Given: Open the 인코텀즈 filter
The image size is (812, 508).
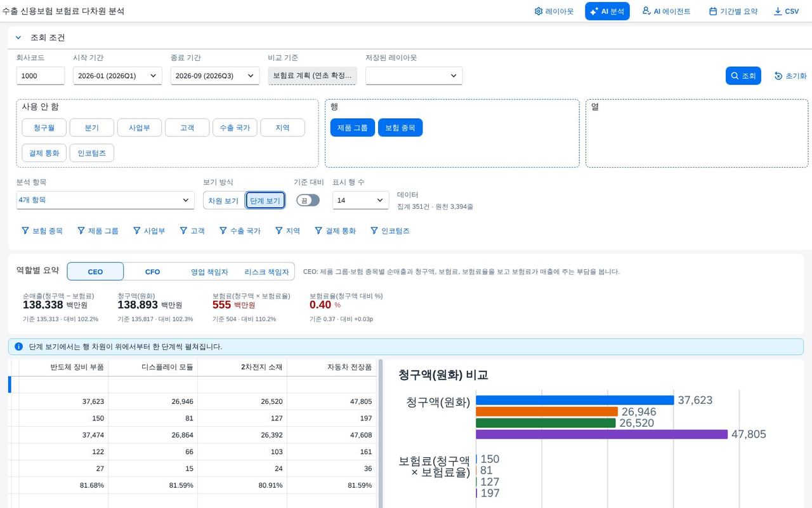Looking at the screenshot, I should click(390, 231).
